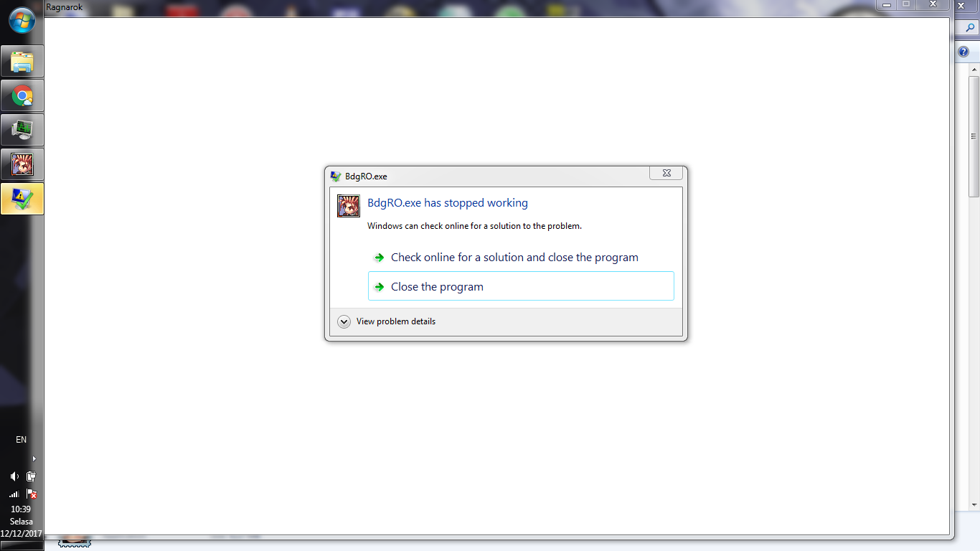Click the date 12/12/2017 in taskbar
The image size is (980, 551).
(x=22, y=534)
